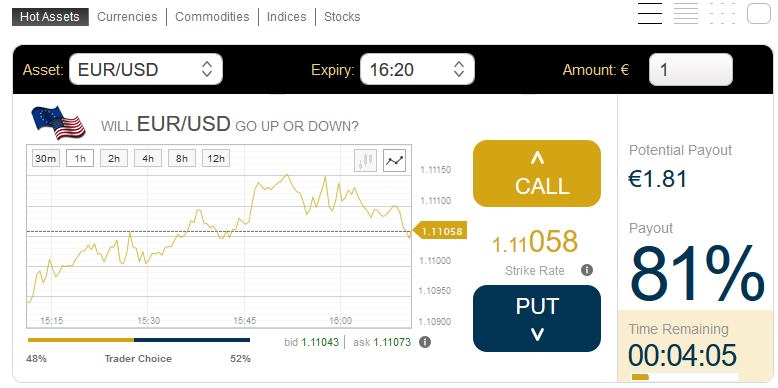The width and height of the screenshot is (778, 388).
Task: Select the 12h timeframe option
Action: pyautogui.click(x=216, y=159)
